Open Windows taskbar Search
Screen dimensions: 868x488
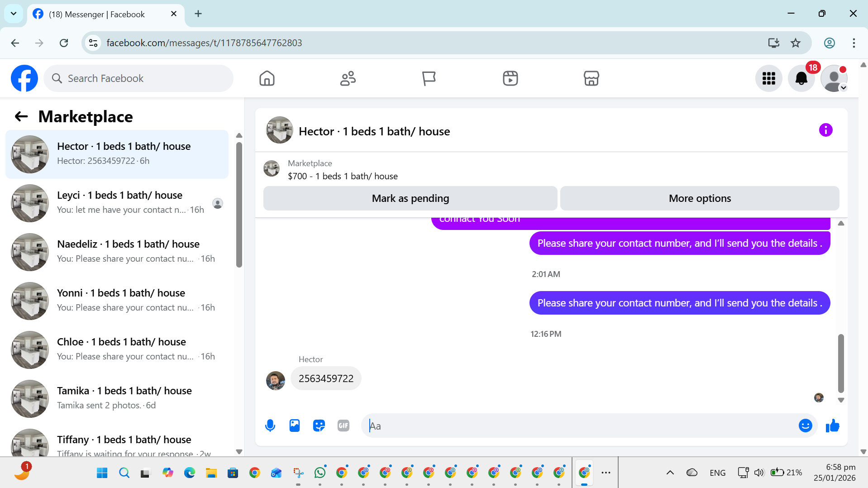pos(124,473)
